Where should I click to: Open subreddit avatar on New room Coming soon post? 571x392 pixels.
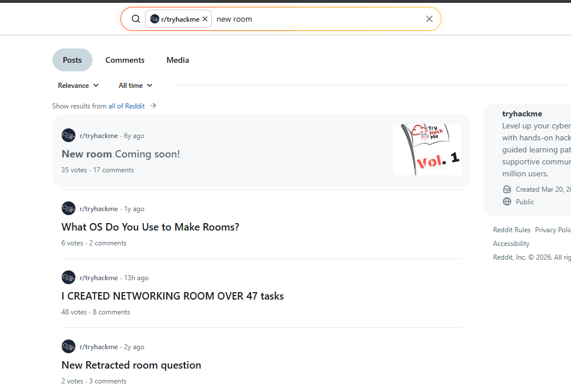(69, 136)
